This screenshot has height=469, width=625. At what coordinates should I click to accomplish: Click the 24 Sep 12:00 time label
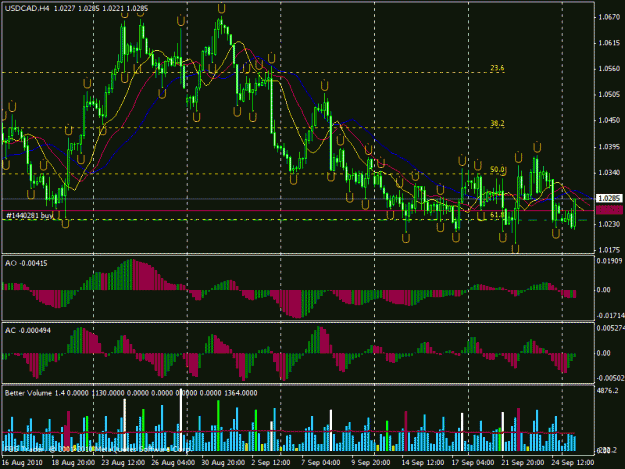click(x=572, y=463)
